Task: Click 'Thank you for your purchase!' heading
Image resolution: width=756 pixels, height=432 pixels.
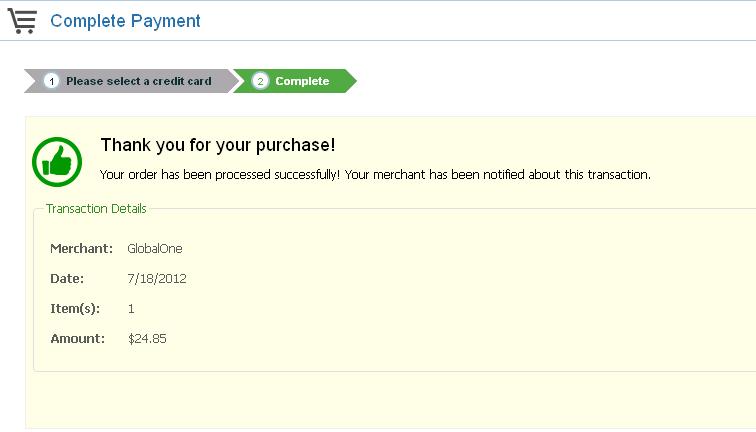Action: click(217, 145)
